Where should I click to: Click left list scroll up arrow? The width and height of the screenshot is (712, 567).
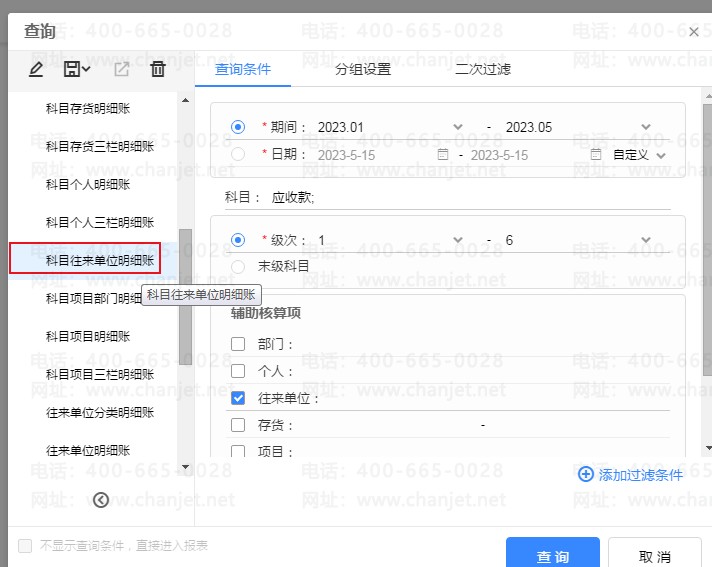(185, 100)
